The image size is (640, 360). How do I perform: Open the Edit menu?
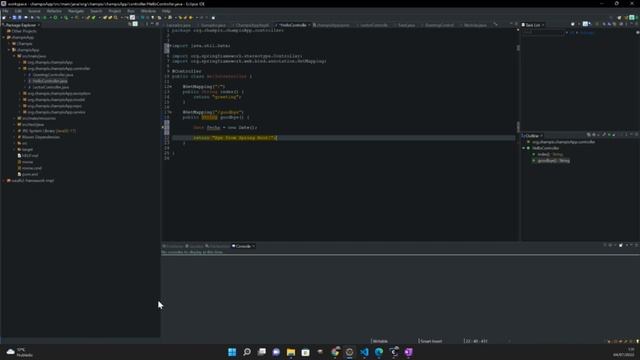point(18,11)
